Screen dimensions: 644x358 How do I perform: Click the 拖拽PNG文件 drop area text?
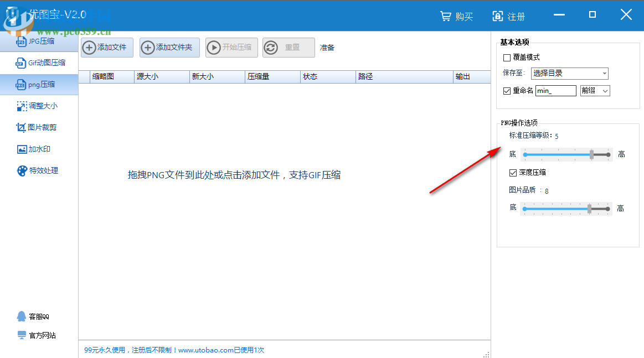234,175
